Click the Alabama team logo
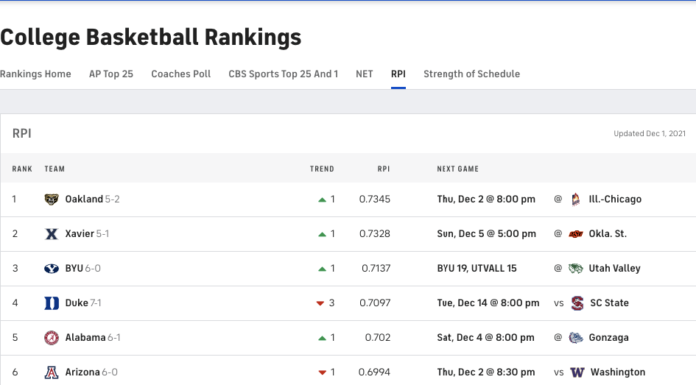This screenshot has width=696, height=385. click(51, 338)
